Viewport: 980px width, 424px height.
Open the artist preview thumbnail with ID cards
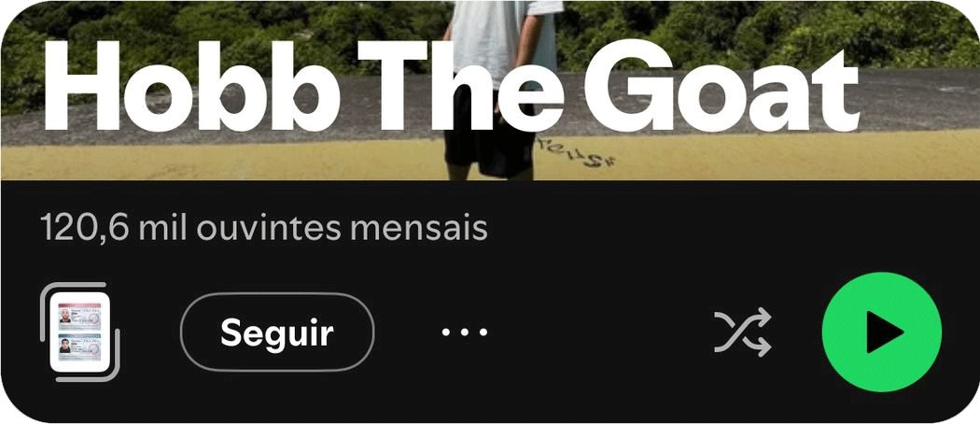(80, 332)
